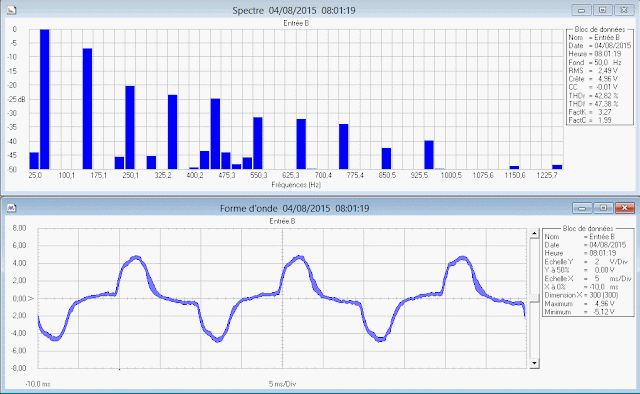Open the Spectre window system menu icon

(11, 10)
